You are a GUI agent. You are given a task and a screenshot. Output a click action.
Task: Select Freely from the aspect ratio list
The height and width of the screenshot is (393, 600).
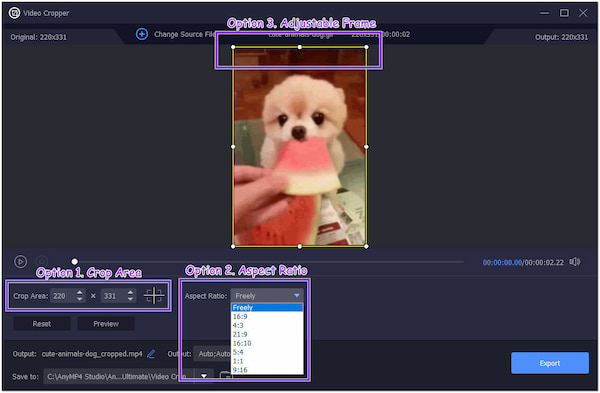(267, 308)
